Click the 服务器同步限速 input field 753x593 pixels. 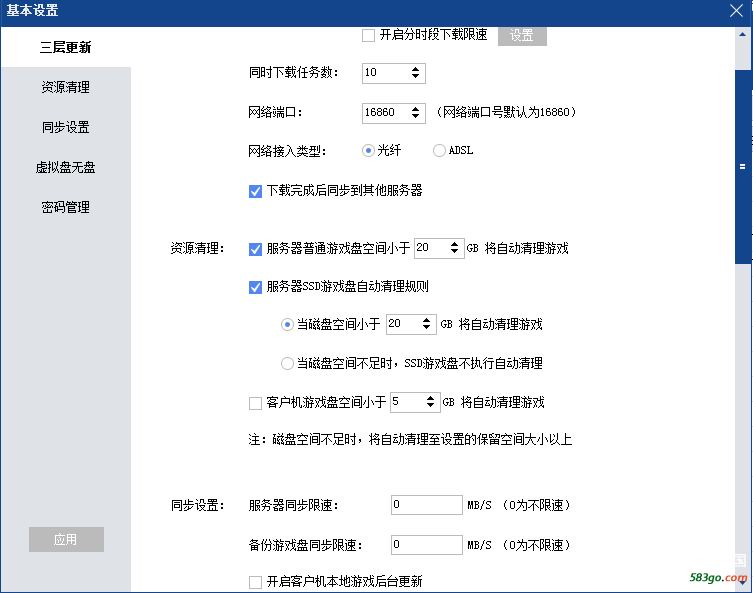427,505
